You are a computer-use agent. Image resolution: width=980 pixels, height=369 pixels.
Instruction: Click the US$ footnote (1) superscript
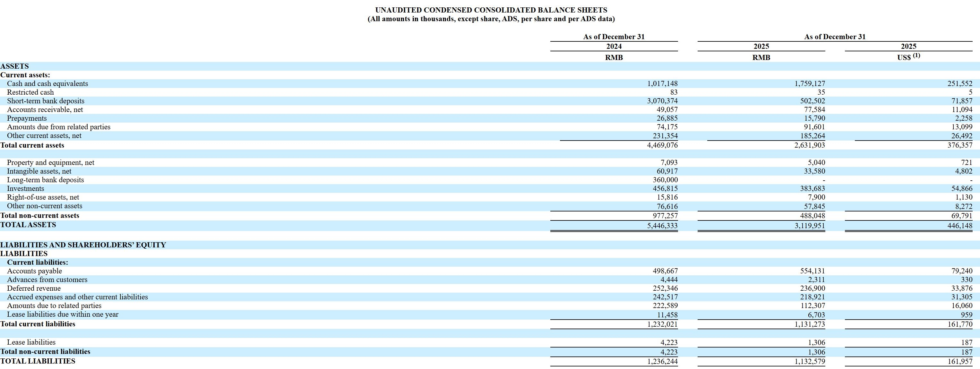click(x=916, y=56)
